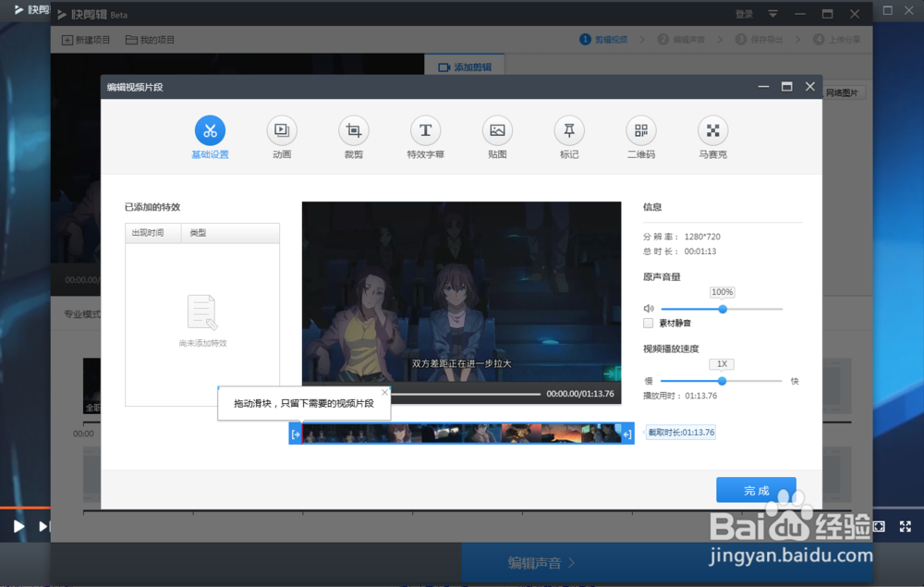The width and height of the screenshot is (924, 587).
Task: Adjust the 视频播放速度 speed slider handle
Action: click(x=722, y=381)
